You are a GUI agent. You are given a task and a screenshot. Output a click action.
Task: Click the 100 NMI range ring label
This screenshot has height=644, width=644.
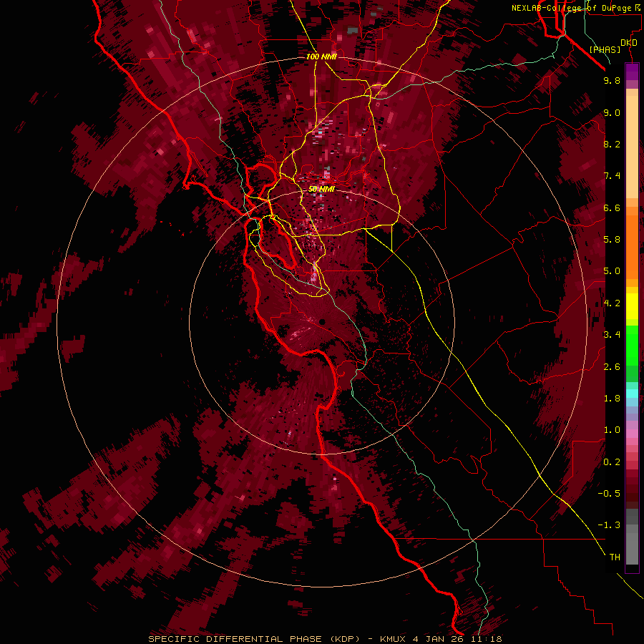coord(321,57)
